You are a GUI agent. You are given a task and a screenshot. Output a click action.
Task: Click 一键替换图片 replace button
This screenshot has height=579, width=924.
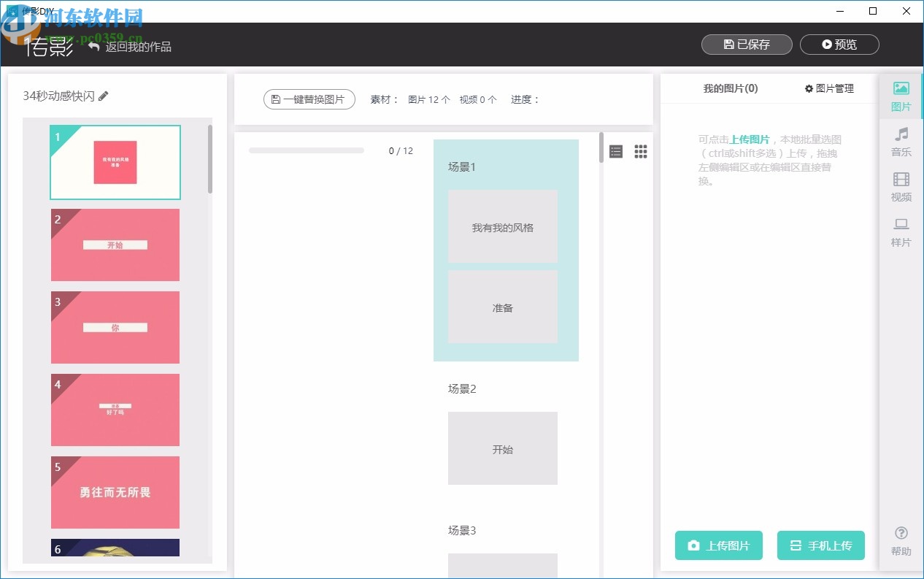(x=309, y=99)
